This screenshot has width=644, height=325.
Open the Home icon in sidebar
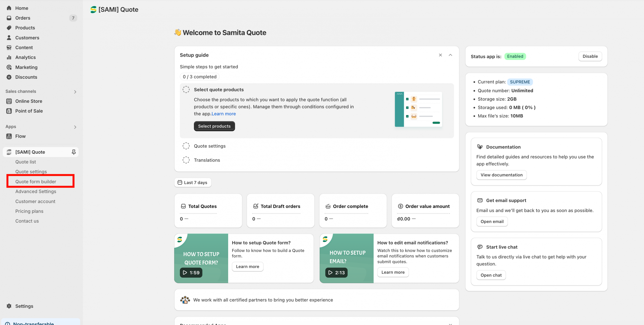click(x=9, y=8)
